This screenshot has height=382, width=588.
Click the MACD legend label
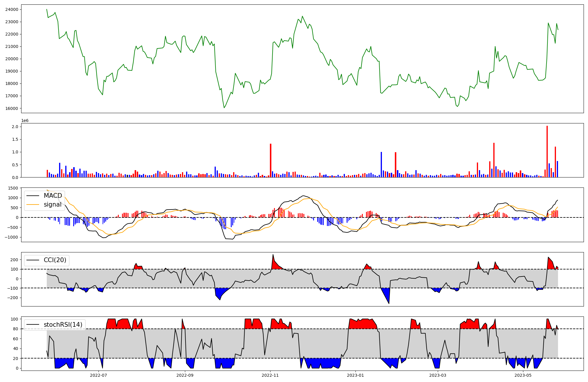tap(53, 196)
